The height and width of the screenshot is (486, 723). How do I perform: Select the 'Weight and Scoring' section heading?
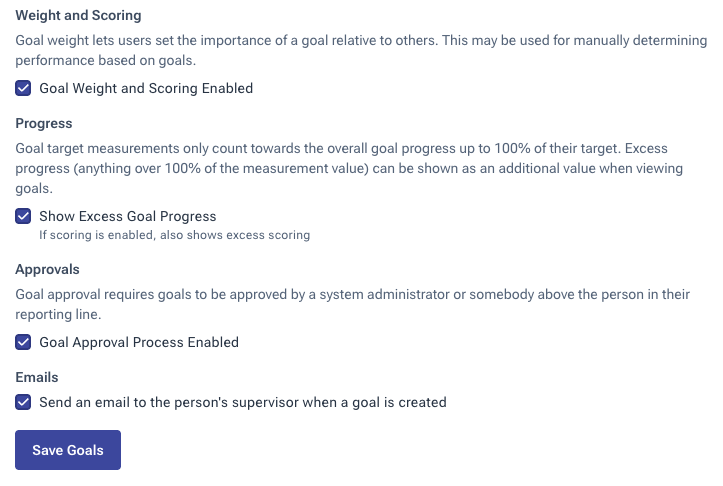[78, 16]
